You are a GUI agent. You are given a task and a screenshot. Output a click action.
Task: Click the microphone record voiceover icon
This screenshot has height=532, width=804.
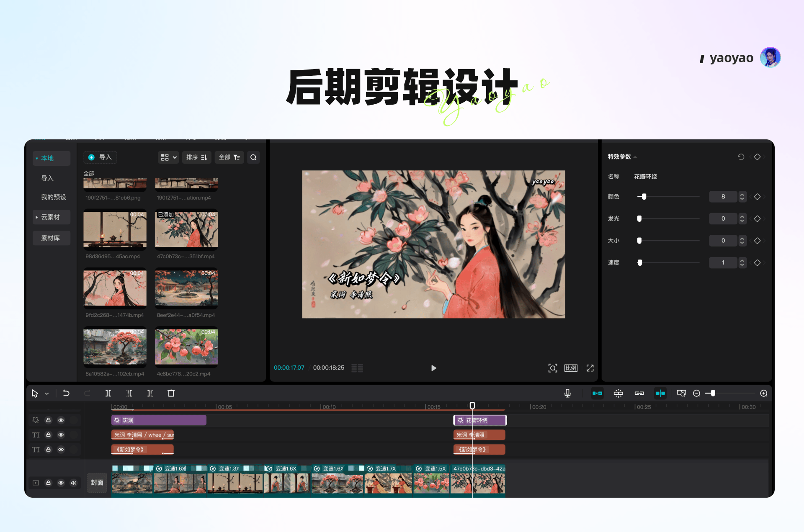click(x=567, y=393)
